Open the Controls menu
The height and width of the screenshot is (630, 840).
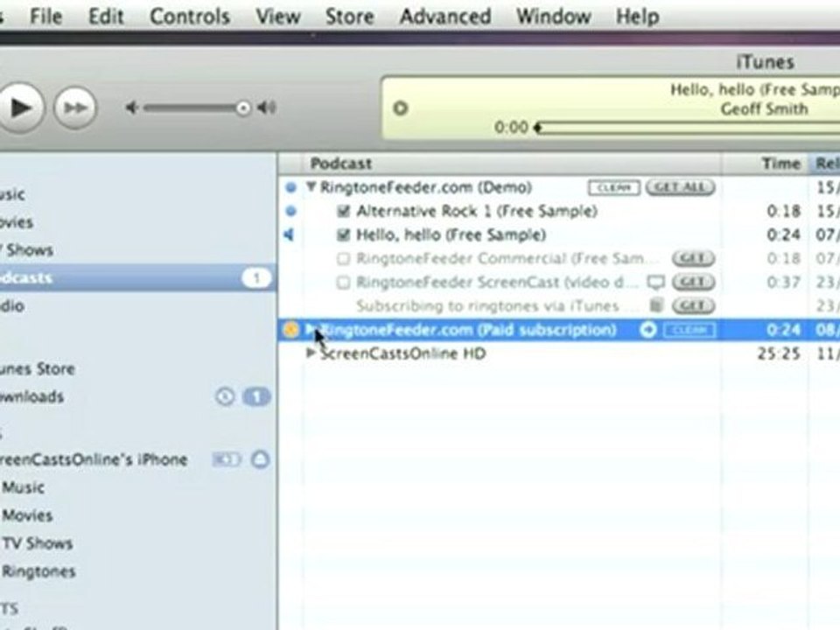coord(190,17)
